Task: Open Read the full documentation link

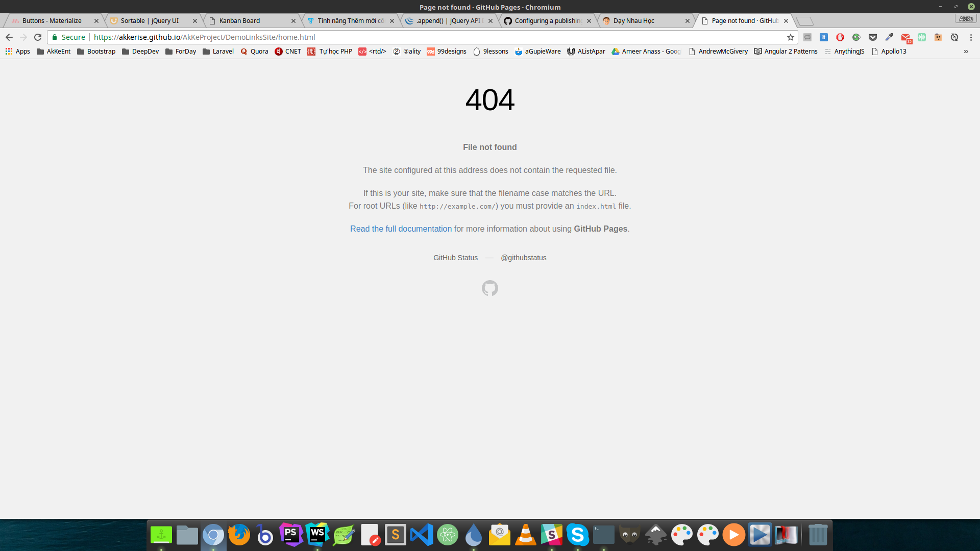Action: pyautogui.click(x=401, y=229)
